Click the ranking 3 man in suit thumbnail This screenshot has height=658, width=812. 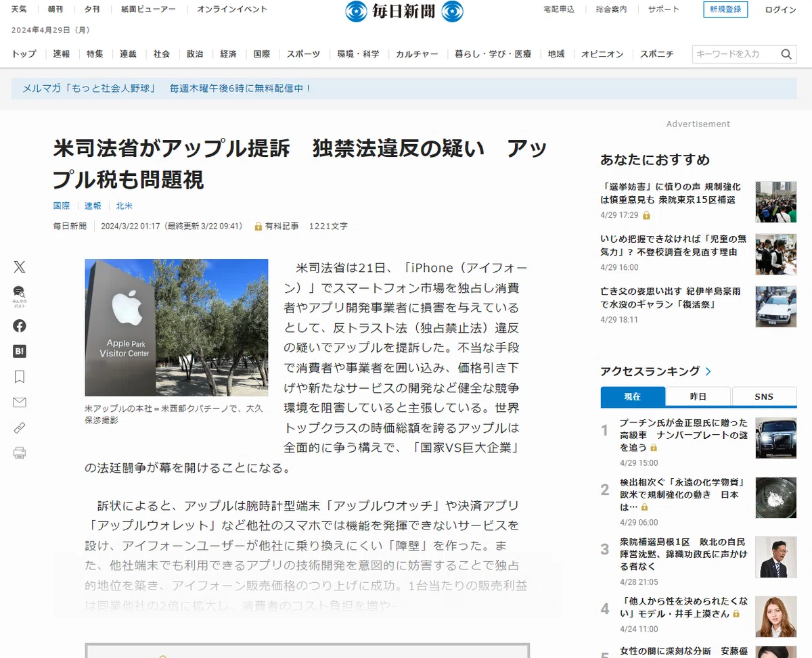click(x=776, y=557)
